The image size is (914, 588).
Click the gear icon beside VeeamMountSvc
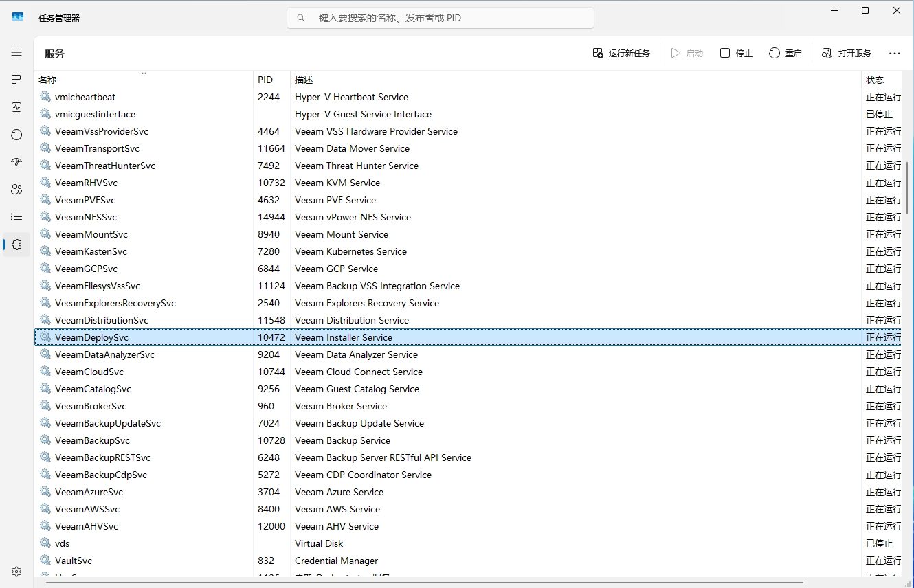45,234
